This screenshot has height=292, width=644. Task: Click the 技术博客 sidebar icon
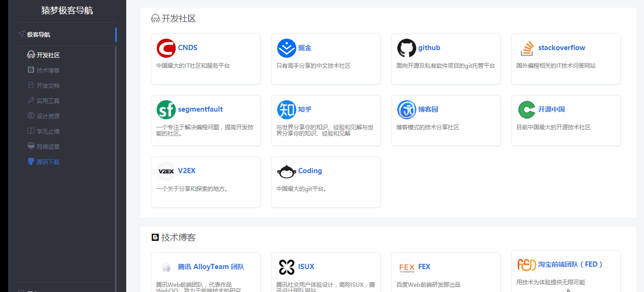coord(31,70)
